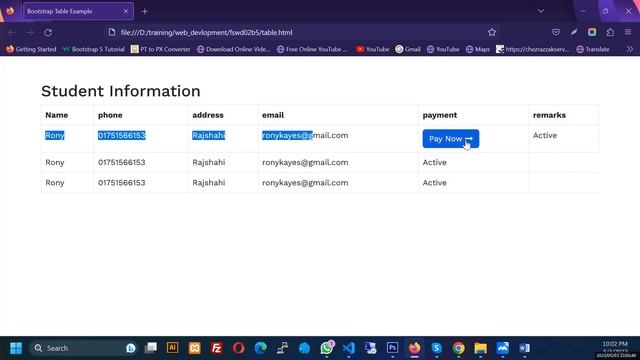The height and width of the screenshot is (360, 640).
Task: Click the highlighted Rajshahi address cell
Action: coord(209,136)
